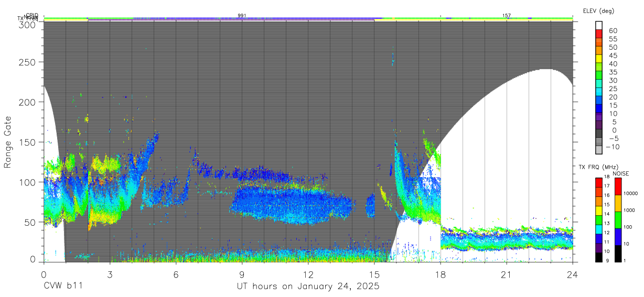
Task: Select the red ELEV swatch beside label 60
Action: [599, 34]
